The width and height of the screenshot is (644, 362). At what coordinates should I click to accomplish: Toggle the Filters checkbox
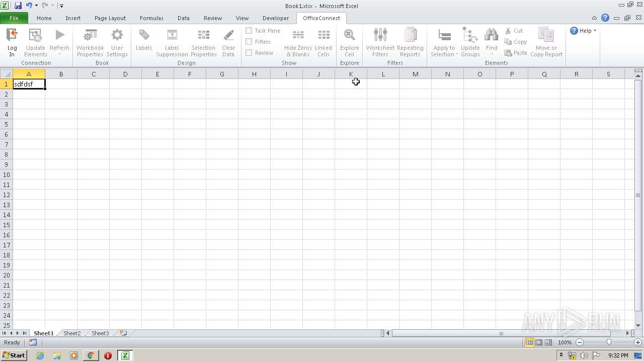(249, 42)
